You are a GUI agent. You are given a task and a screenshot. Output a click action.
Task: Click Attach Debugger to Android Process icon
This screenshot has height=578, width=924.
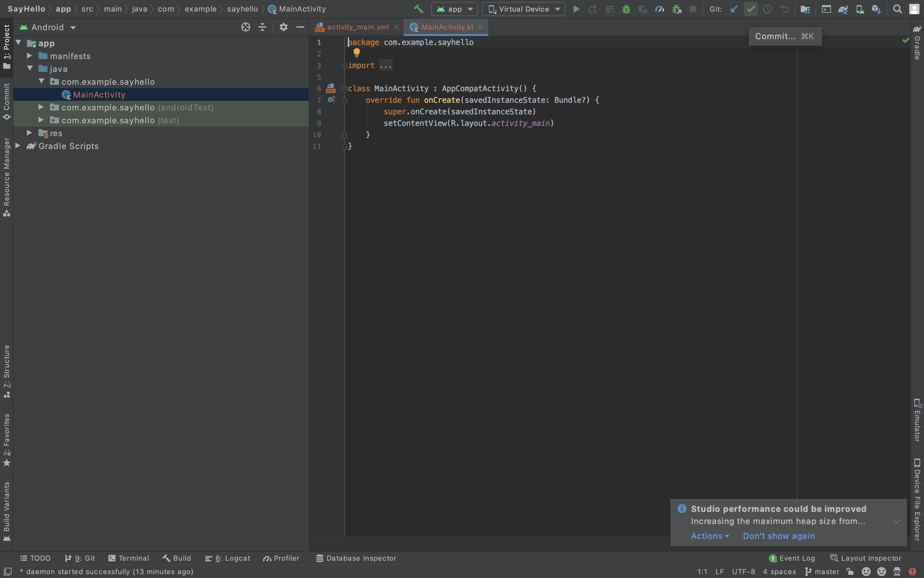(677, 9)
